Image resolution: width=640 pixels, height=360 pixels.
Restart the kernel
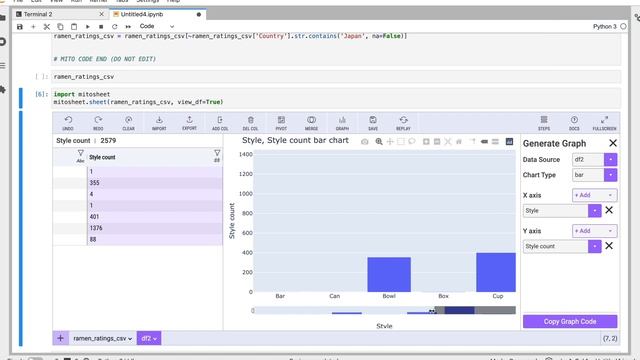coord(115,27)
